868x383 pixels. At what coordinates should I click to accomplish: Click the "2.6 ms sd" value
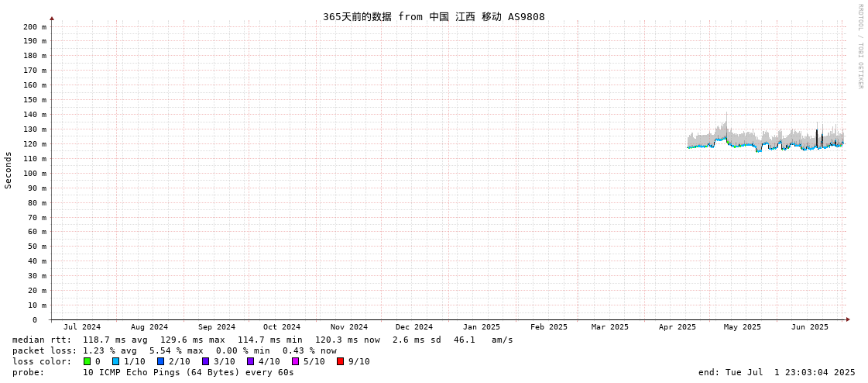pos(417,340)
